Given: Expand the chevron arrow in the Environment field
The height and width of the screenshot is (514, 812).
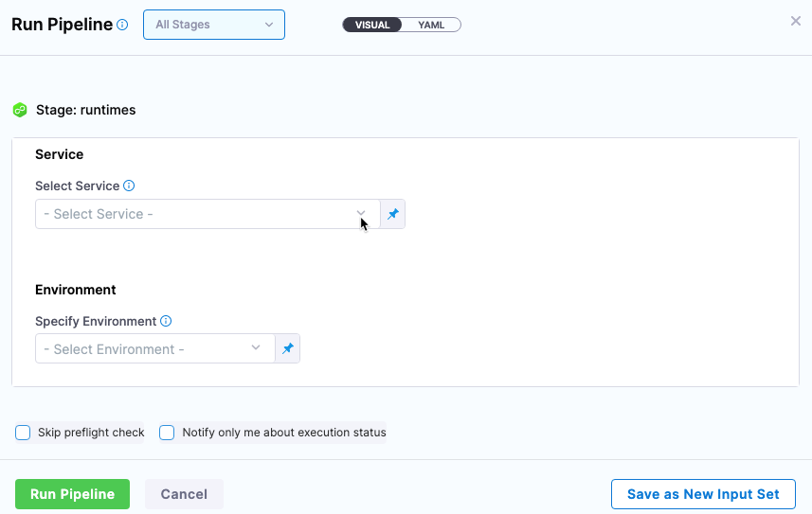Looking at the screenshot, I should 255,348.
